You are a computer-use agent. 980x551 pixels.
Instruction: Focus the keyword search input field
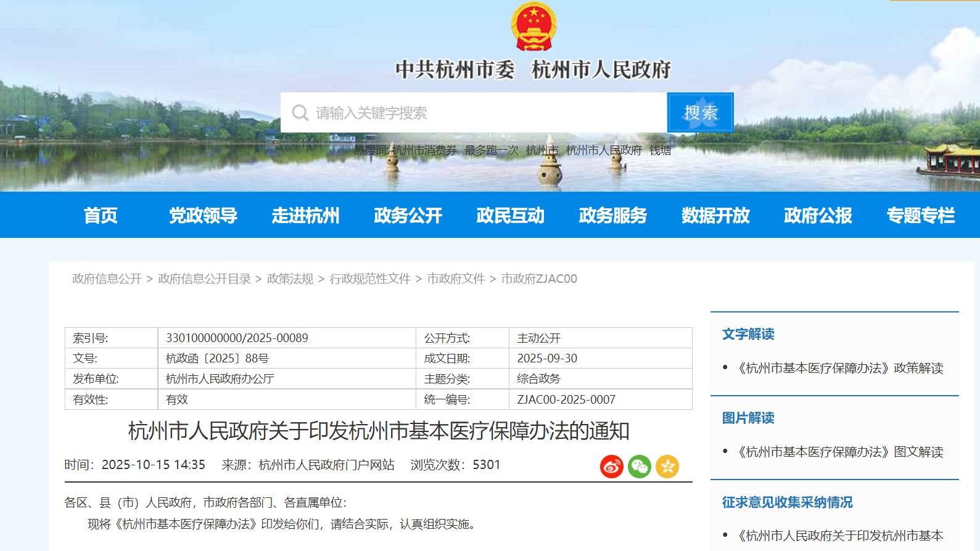tap(474, 113)
